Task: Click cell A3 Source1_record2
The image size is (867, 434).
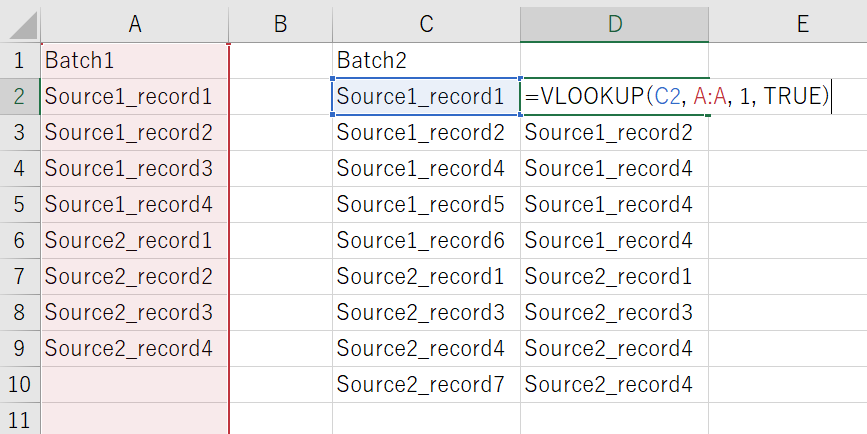Action: coord(134,132)
